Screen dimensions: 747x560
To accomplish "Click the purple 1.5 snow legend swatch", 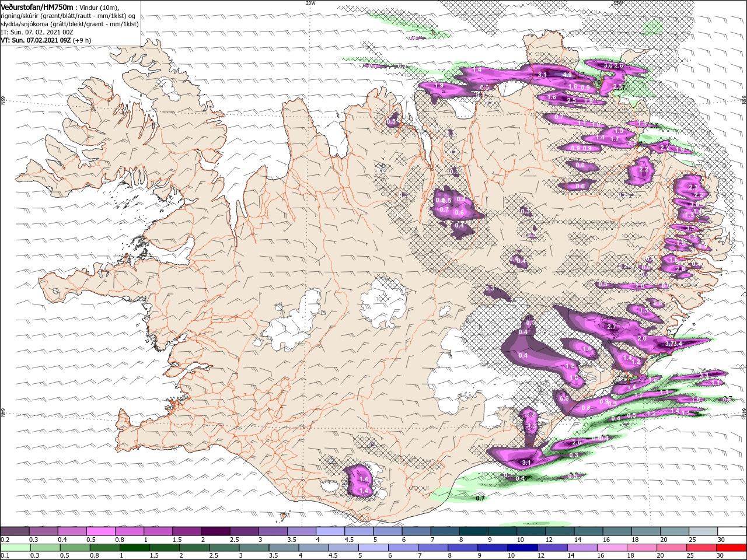I will pyautogui.click(x=186, y=531).
